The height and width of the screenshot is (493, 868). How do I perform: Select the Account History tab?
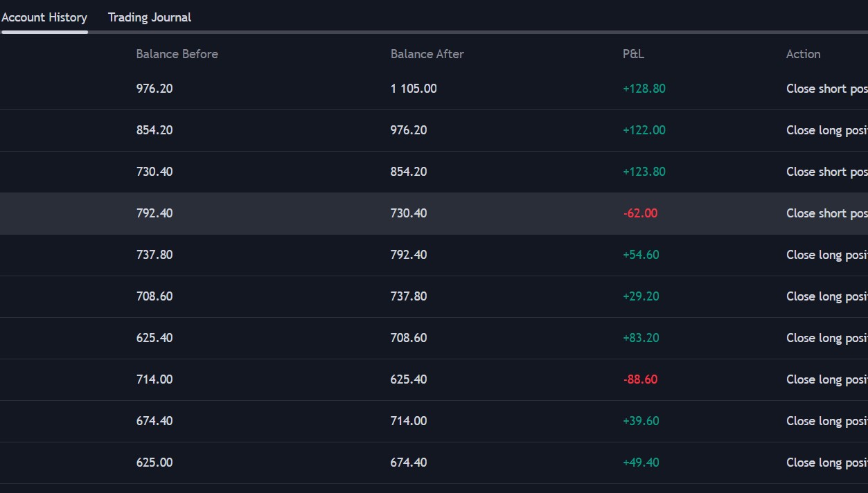pos(44,17)
